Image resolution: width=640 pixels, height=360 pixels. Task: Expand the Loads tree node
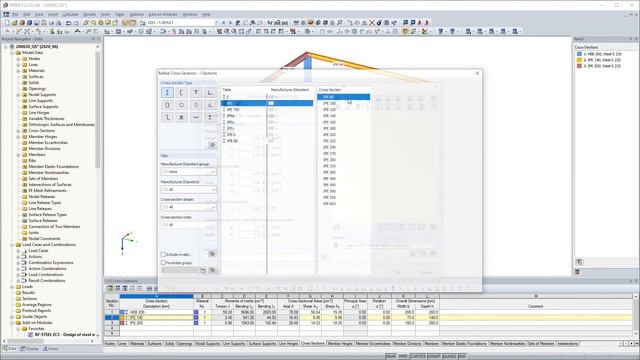pos(12,287)
